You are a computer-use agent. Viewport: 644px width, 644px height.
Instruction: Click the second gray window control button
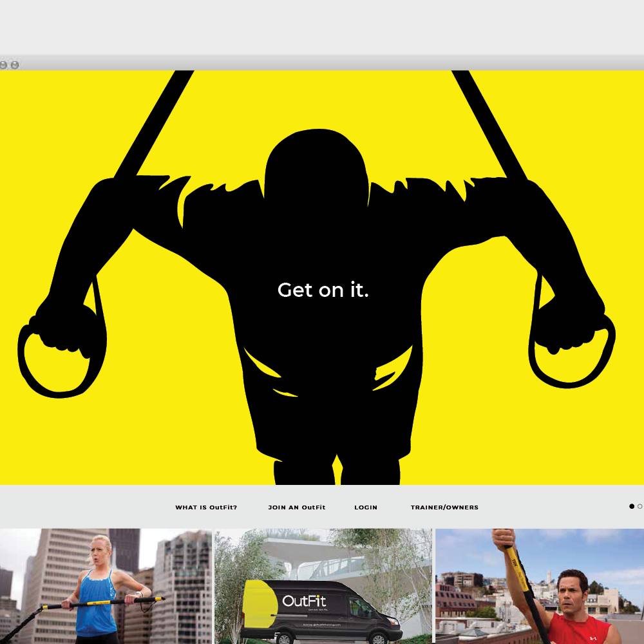click(x=15, y=65)
